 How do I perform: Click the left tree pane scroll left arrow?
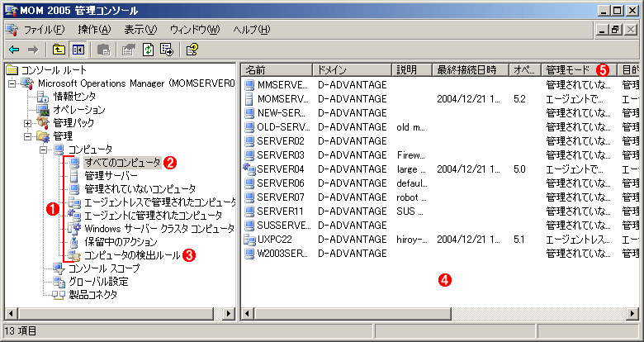[11, 314]
